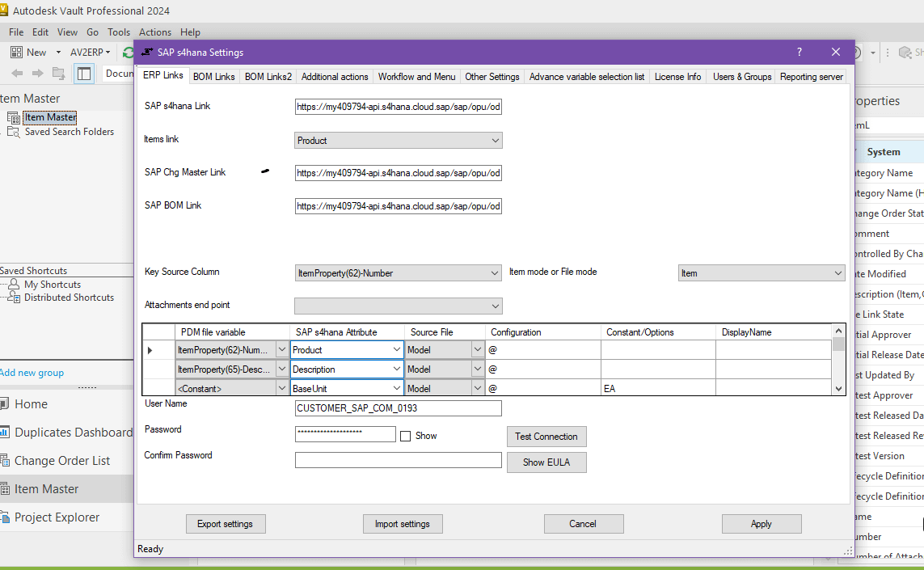Toggle the highlighted pane layout icon

[84, 72]
